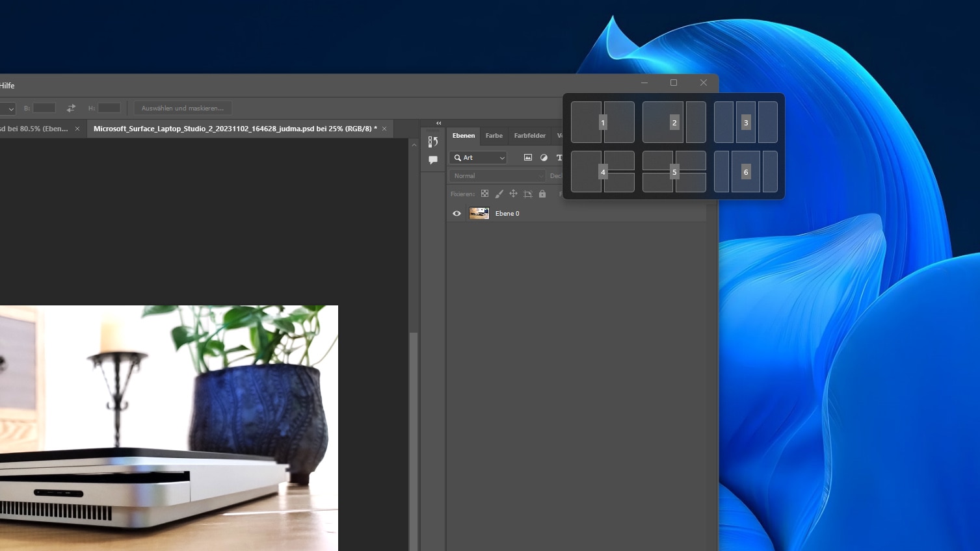980x551 pixels.
Task: Collapse panels with double arrow
Action: (x=438, y=123)
